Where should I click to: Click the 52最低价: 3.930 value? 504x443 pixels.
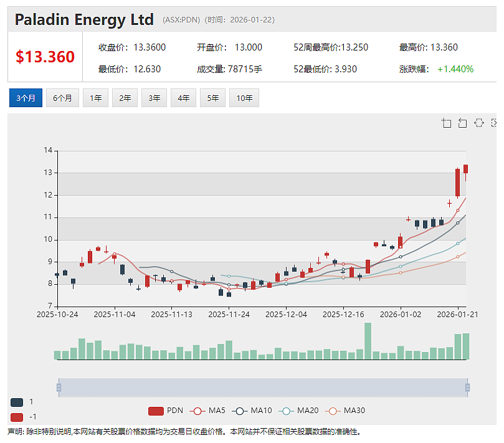pos(325,69)
